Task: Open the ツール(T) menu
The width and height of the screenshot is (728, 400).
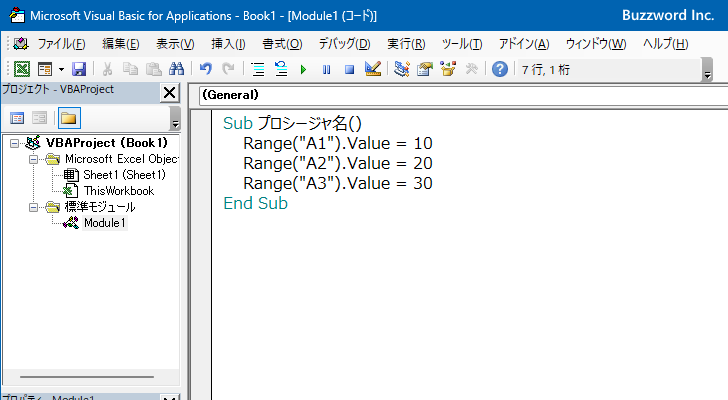Action: tap(462, 44)
